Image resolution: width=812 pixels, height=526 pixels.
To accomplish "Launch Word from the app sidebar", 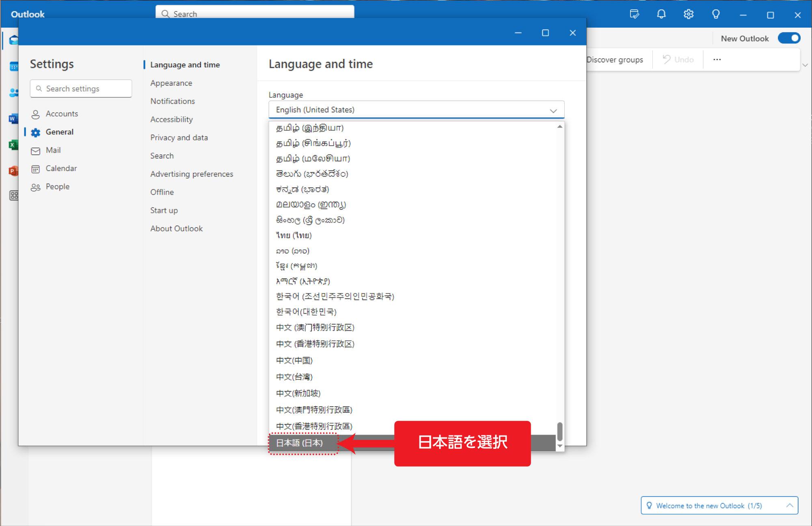I will coord(14,118).
